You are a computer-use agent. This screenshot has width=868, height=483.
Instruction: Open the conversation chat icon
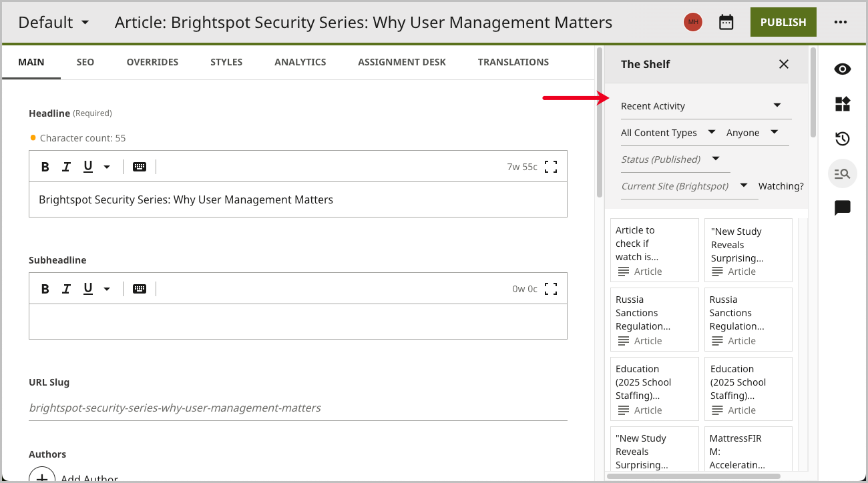(843, 208)
